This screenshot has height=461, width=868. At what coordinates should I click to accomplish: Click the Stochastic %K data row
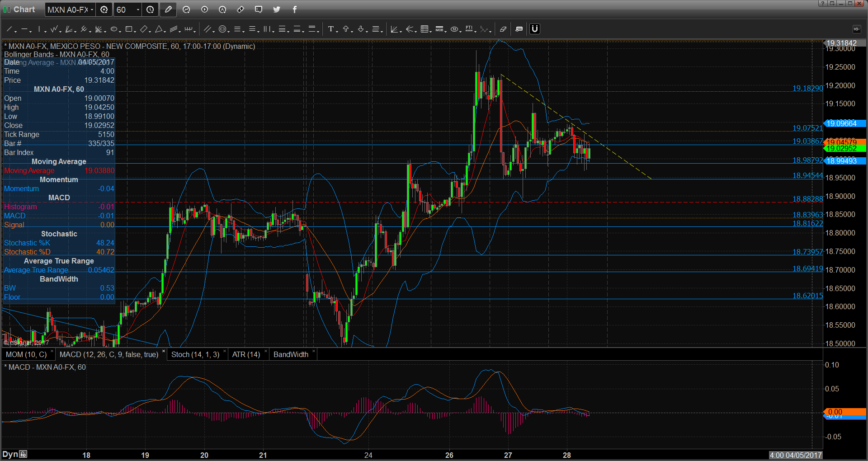pyautogui.click(x=59, y=243)
